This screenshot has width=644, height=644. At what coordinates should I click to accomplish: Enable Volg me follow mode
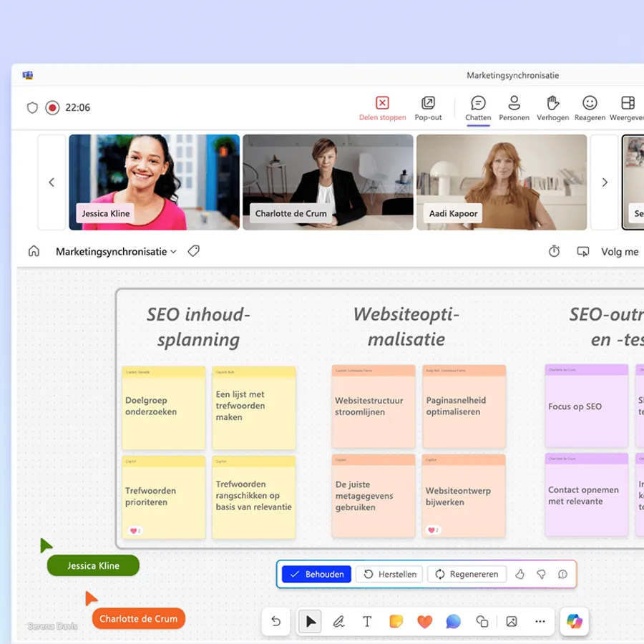pyautogui.click(x=620, y=252)
